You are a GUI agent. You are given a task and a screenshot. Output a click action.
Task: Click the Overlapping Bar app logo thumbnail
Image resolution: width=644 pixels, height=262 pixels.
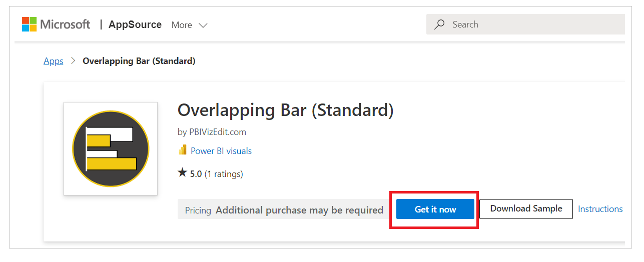(111, 148)
